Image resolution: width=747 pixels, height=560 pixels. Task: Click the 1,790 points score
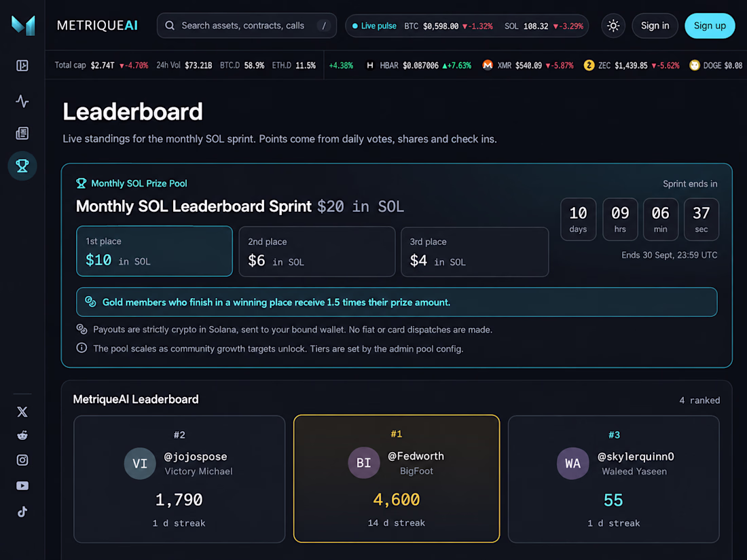point(179,500)
